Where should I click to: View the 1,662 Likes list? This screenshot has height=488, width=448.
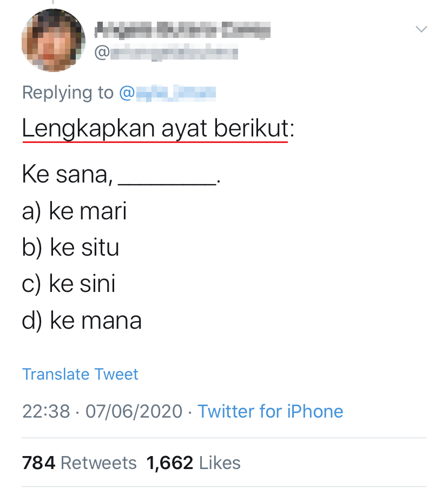[193, 463]
